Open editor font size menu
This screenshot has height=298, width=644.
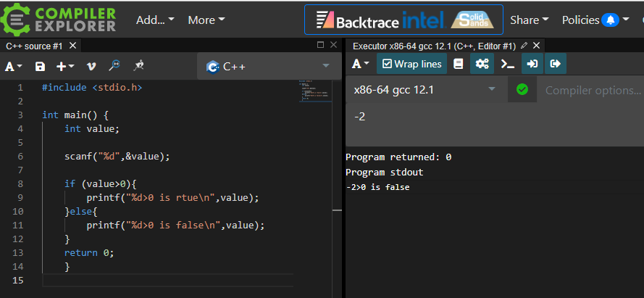pos(14,66)
